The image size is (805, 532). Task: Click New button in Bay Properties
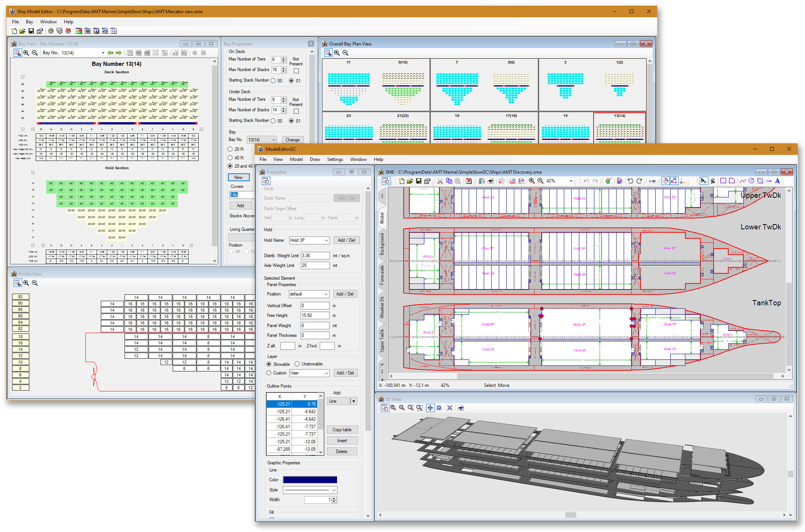tap(238, 177)
